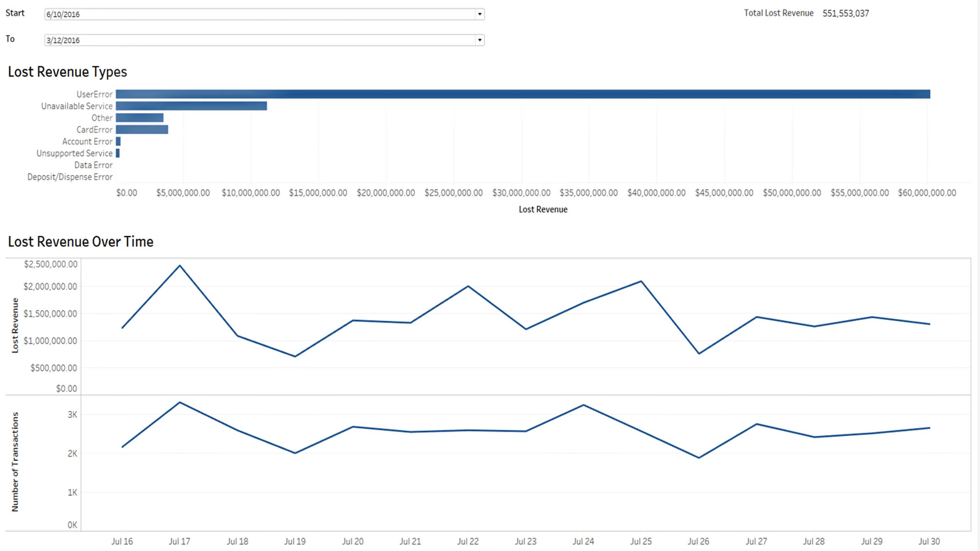Viewport: 980px width, 551px height.
Task: Click the Jul 26 low on transactions line
Action: click(x=699, y=458)
